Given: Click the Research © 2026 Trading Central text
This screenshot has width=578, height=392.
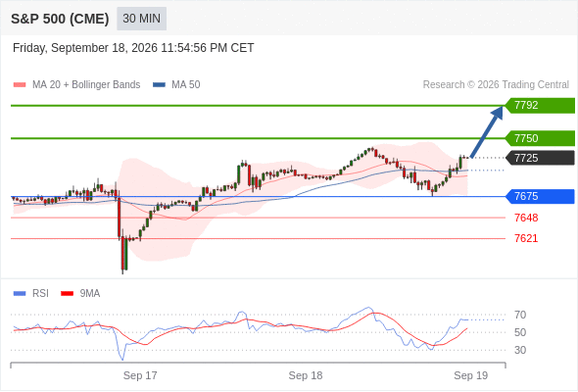Looking at the screenshot, I should point(496,85).
